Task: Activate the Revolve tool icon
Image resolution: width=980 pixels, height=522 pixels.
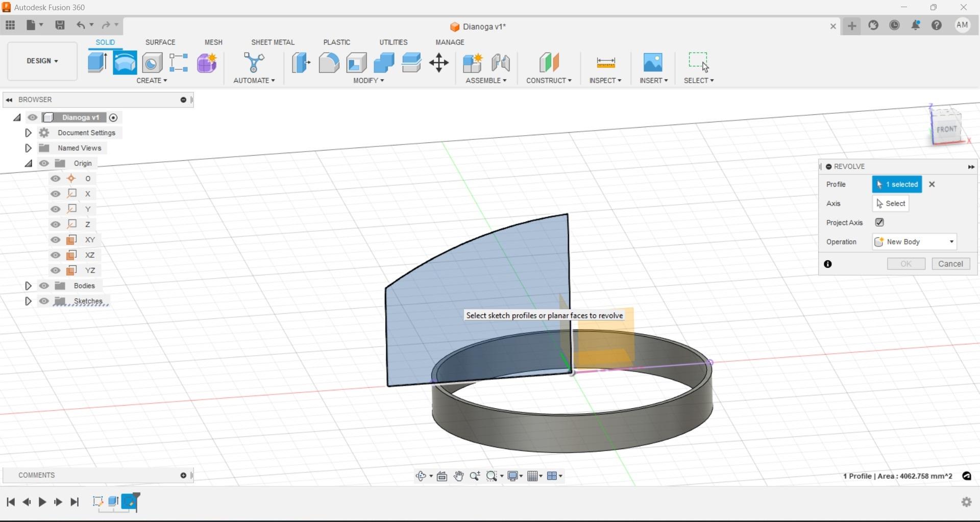Action: [x=125, y=63]
